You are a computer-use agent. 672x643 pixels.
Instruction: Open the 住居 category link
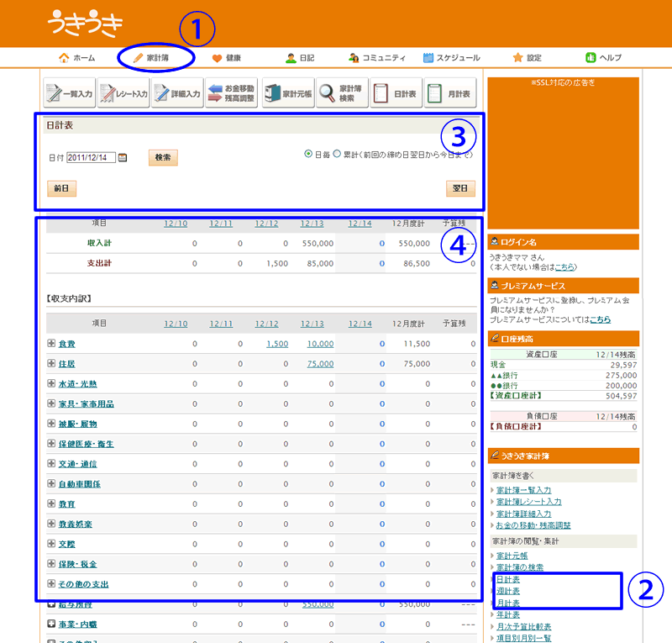[x=67, y=364]
